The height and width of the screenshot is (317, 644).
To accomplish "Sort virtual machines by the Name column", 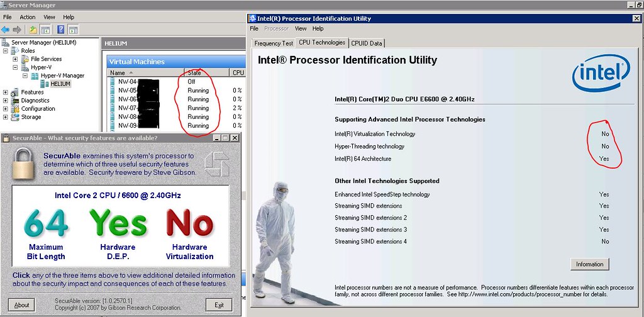I will [x=146, y=73].
